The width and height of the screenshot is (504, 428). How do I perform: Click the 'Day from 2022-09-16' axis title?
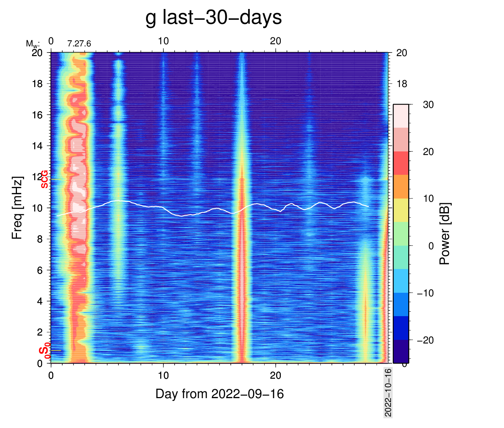(x=220, y=394)
